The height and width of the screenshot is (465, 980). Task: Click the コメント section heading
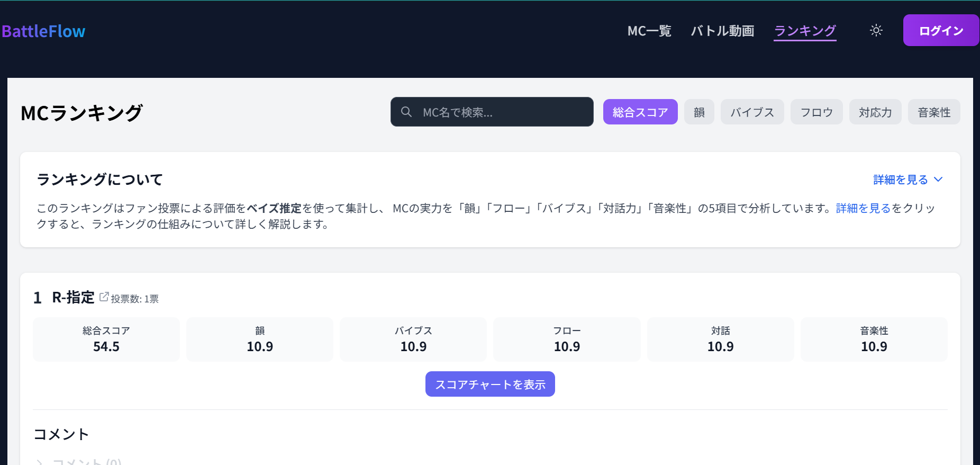(61, 434)
